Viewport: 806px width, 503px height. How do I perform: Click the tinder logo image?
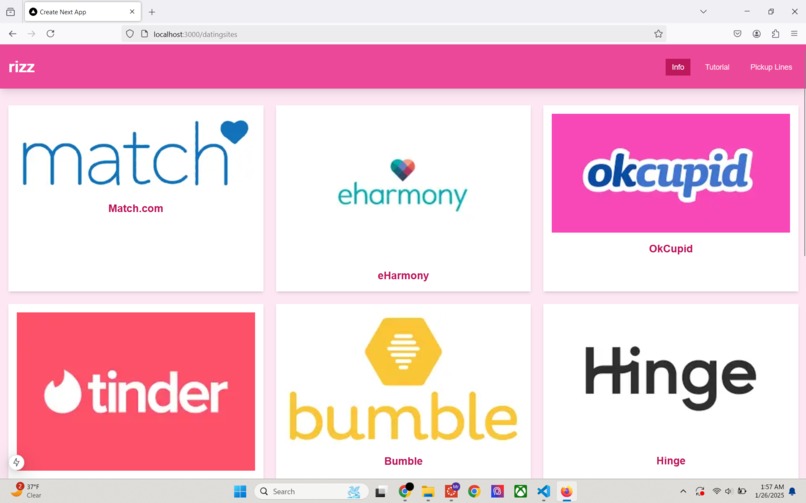point(136,391)
